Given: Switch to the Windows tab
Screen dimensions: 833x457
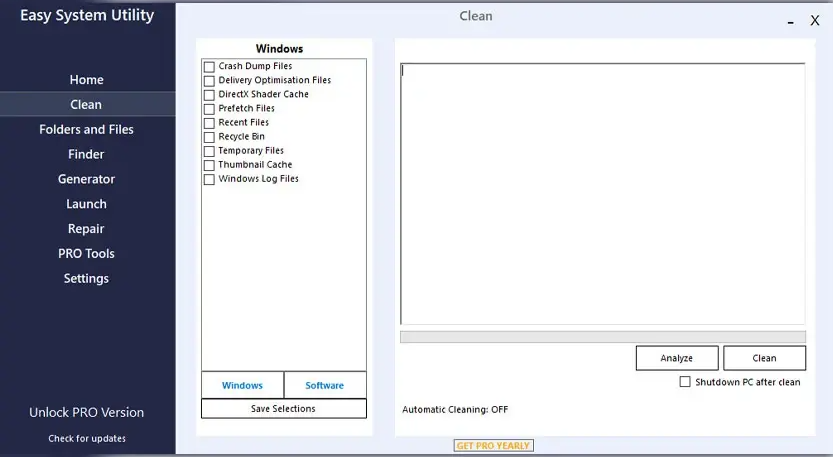Looking at the screenshot, I should tap(242, 385).
